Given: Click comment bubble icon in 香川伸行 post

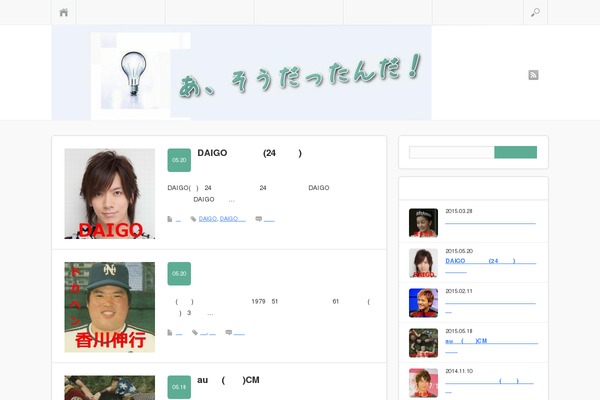Looking at the screenshot, I should click(228, 332).
